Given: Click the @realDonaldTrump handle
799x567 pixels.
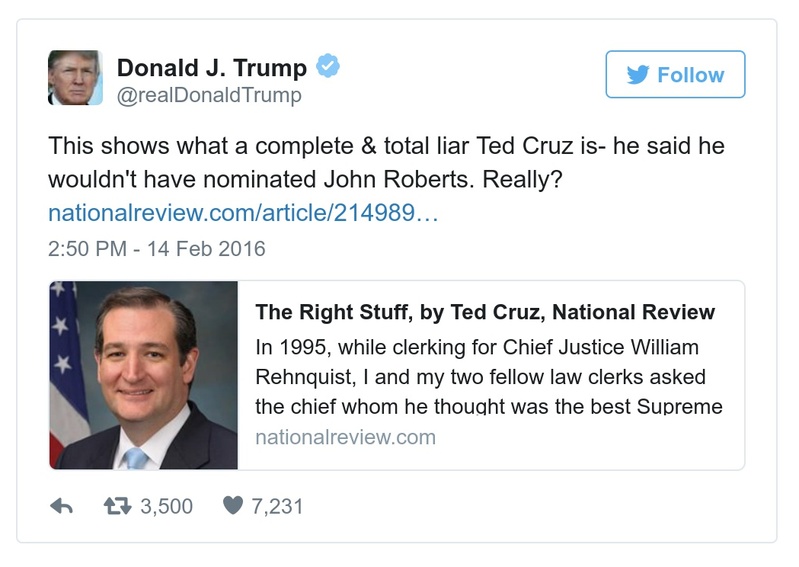Looking at the screenshot, I should pos(209,96).
